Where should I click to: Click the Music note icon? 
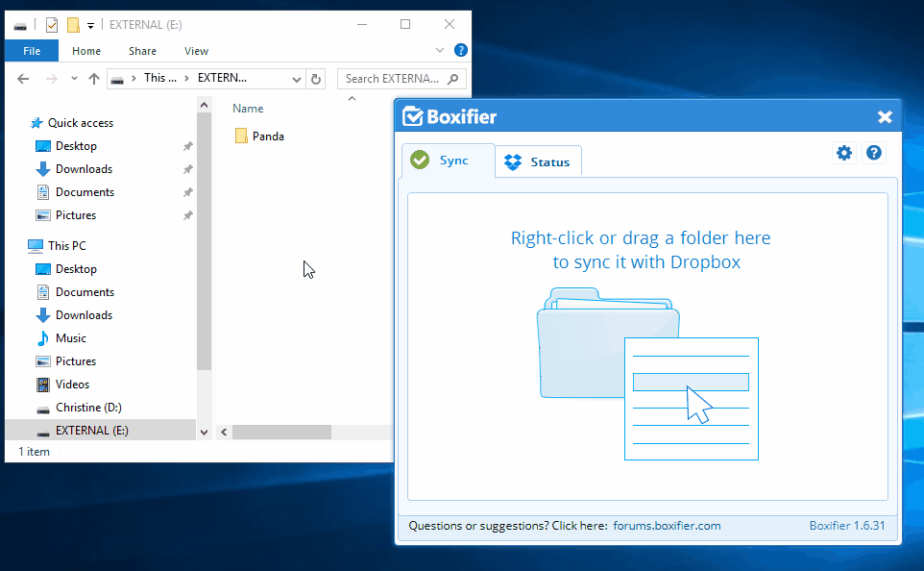point(43,338)
